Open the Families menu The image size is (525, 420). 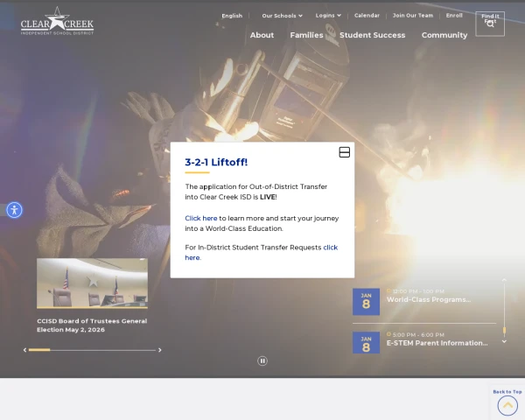pyautogui.click(x=306, y=35)
